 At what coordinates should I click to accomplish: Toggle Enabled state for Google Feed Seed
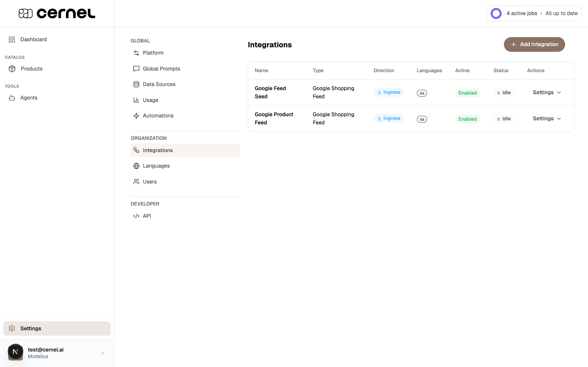tap(468, 93)
